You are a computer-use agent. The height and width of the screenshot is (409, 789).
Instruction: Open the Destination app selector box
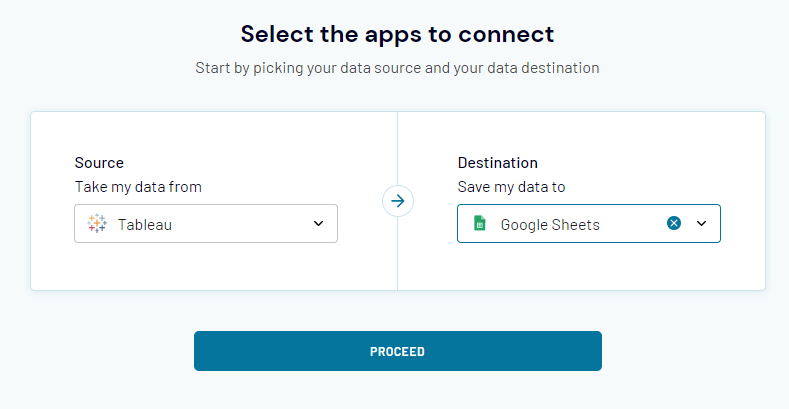click(x=570, y=224)
